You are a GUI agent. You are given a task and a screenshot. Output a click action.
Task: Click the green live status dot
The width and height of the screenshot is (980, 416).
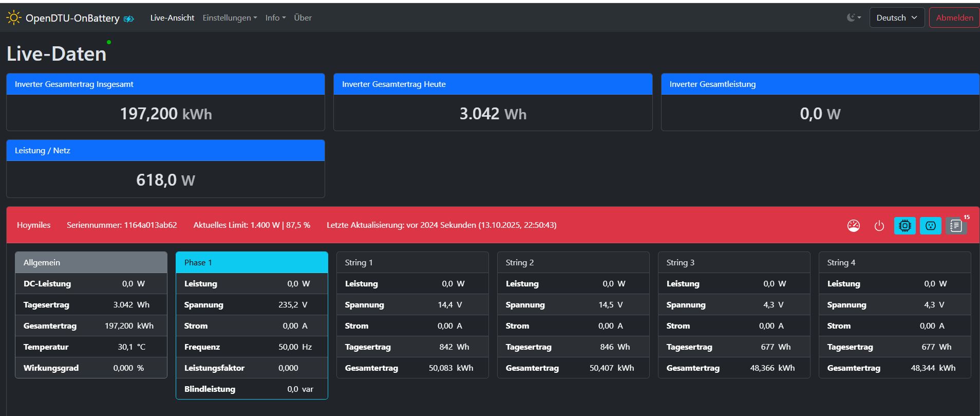(x=109, y=42)
